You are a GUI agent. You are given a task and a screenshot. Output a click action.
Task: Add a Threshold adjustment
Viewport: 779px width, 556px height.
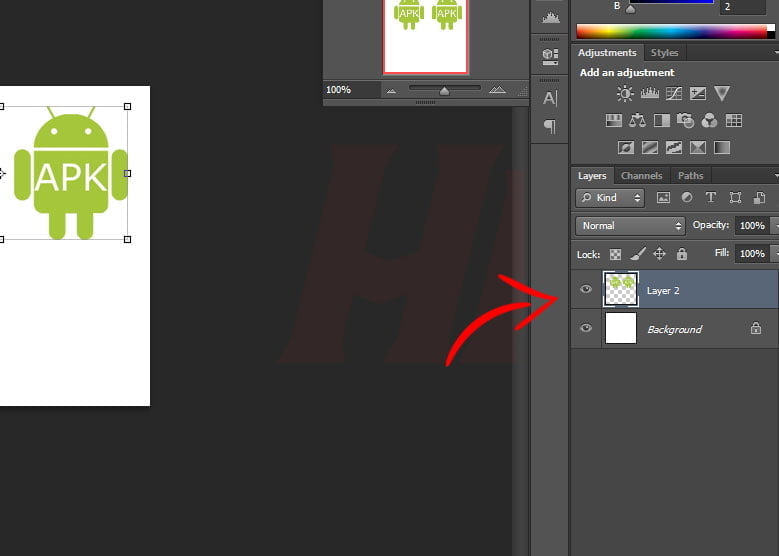tap(674, 148)
